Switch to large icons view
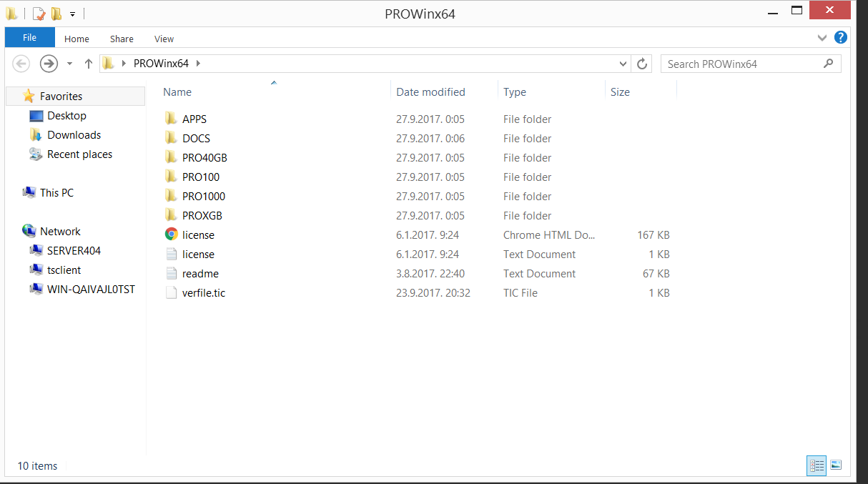 point(836,465)
